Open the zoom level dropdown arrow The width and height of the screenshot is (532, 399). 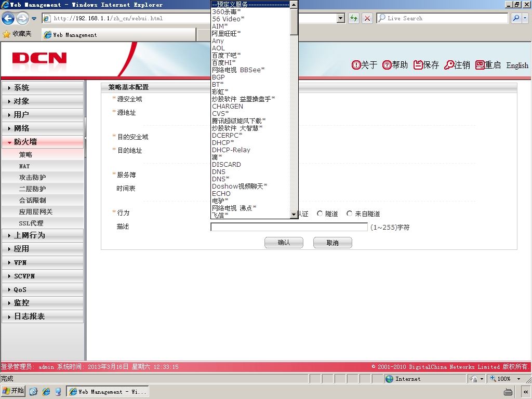(x=518, y=379)
